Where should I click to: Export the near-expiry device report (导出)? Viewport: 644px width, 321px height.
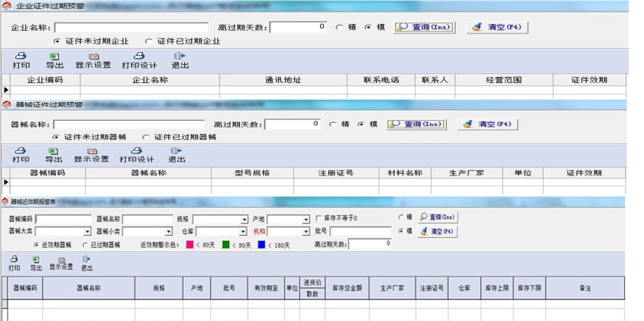tap(36, 263)
